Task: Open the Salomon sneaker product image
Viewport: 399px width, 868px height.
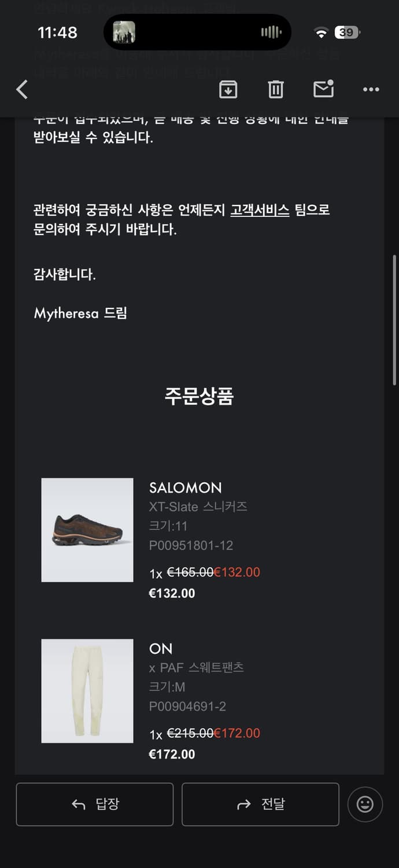Action: click(87, 530)
